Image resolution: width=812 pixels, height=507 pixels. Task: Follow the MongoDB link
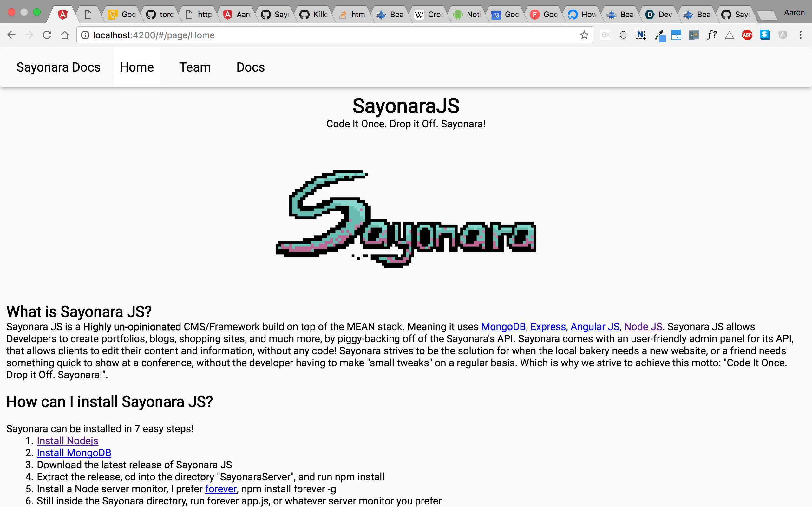pyautogui.click(x=503, y=327)
